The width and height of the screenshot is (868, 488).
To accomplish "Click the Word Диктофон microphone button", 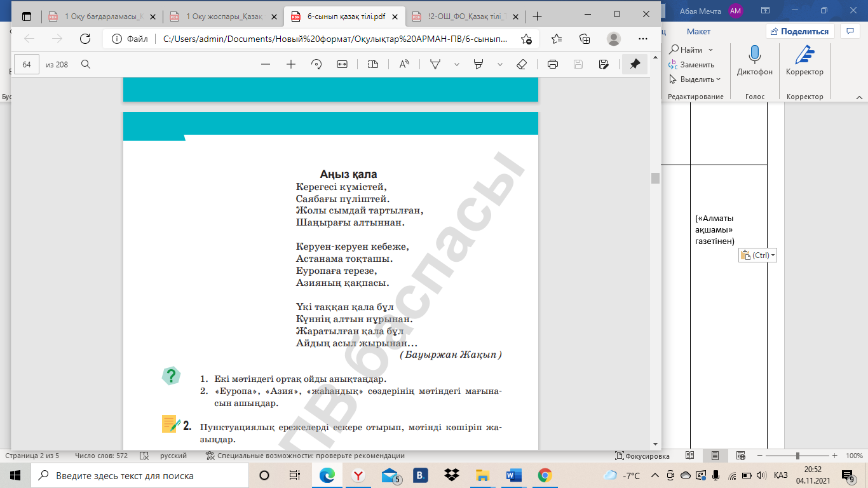I will click(755, 61).
